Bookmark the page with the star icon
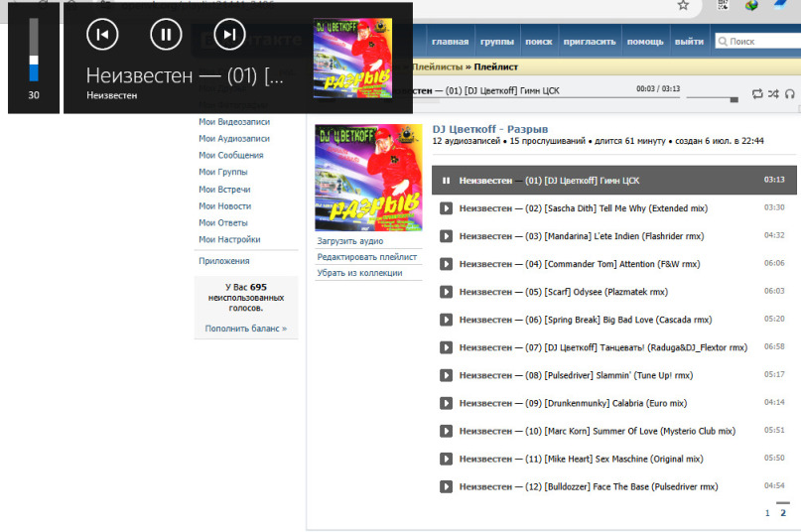Image resolution: width=801 pixels, height=532 pixels. pyautogui.click(x=683, y=5)
